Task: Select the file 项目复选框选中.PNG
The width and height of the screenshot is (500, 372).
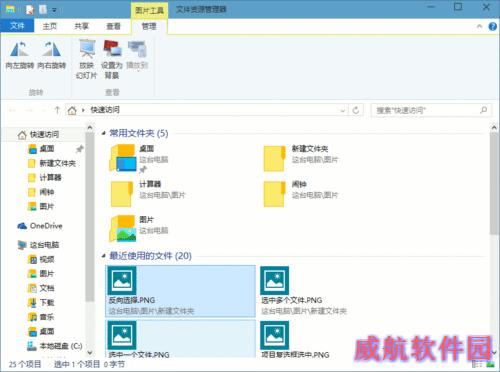Action: point(295,339)
